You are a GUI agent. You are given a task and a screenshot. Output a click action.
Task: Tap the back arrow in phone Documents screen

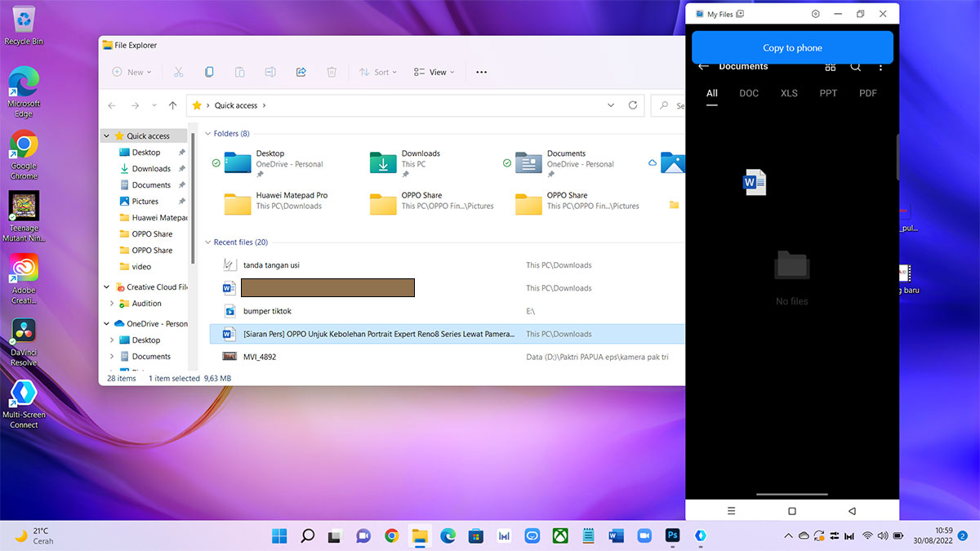pyautogui.click(x=703, y=67)
